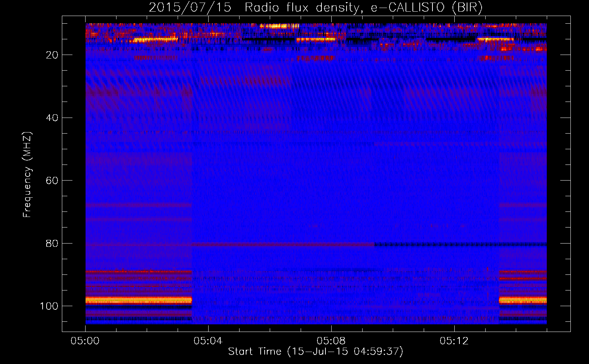Click the 40 MHz frequency tick label
Screen dimensions: 589x364
coord(52,118)
